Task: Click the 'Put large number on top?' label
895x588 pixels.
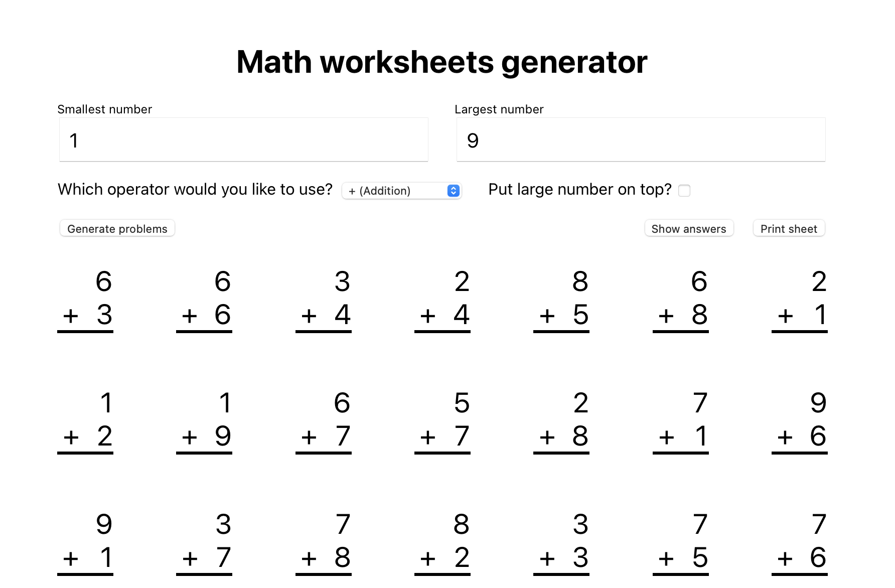Action: click(x=579, y=189)
